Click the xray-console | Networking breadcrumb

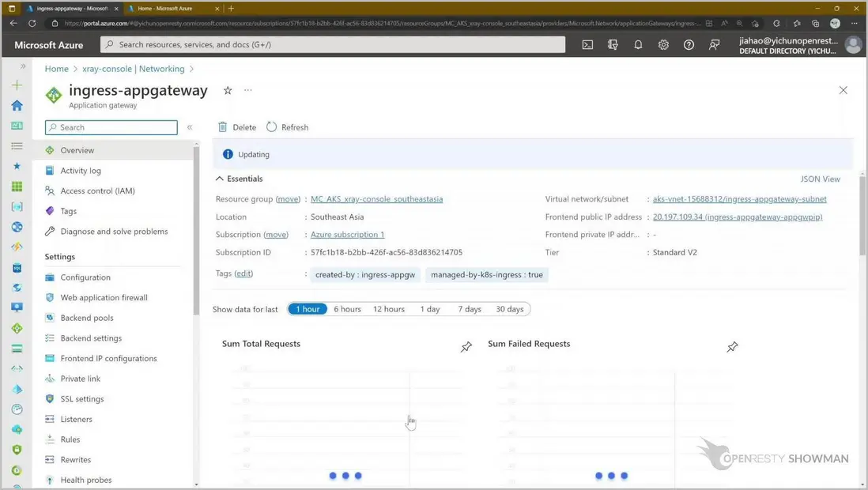[x=134, y=69]
